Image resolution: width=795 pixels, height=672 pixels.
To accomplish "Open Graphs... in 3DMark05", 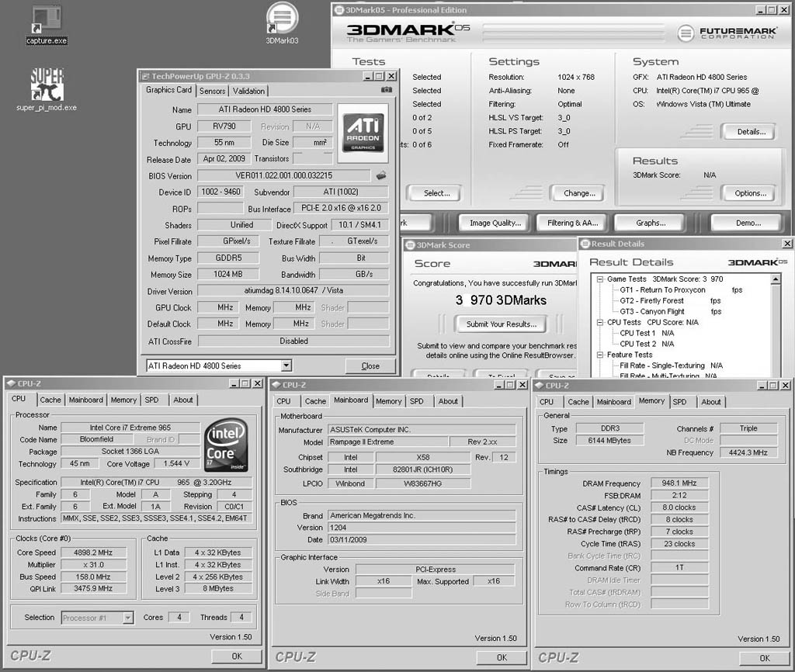I will pos(651,223).
